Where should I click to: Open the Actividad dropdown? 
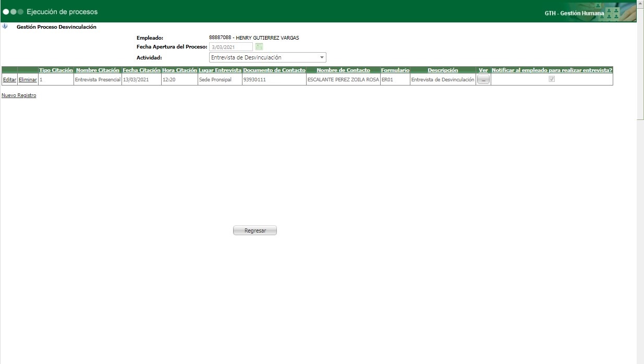[268, 57]
